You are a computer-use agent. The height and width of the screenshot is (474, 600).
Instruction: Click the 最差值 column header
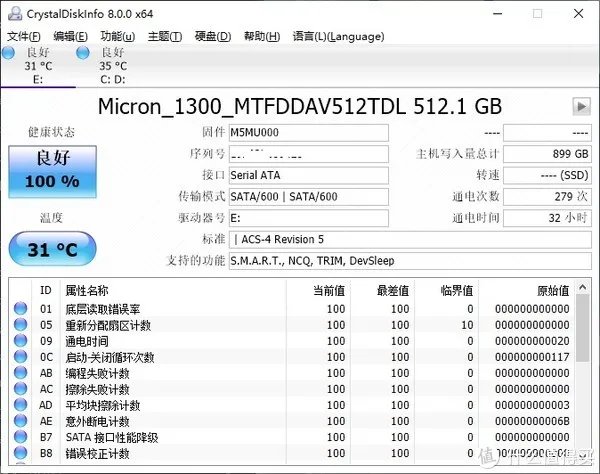click(x=382, y=290)
